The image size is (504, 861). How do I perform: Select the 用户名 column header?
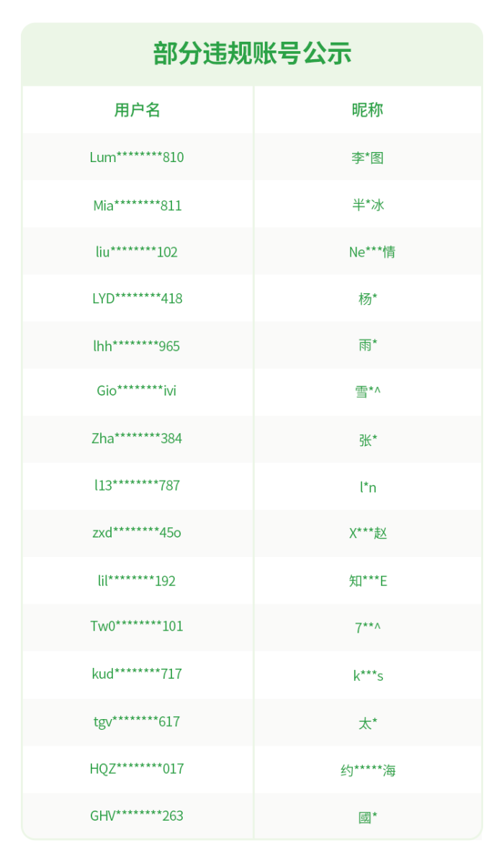[138, 110]
